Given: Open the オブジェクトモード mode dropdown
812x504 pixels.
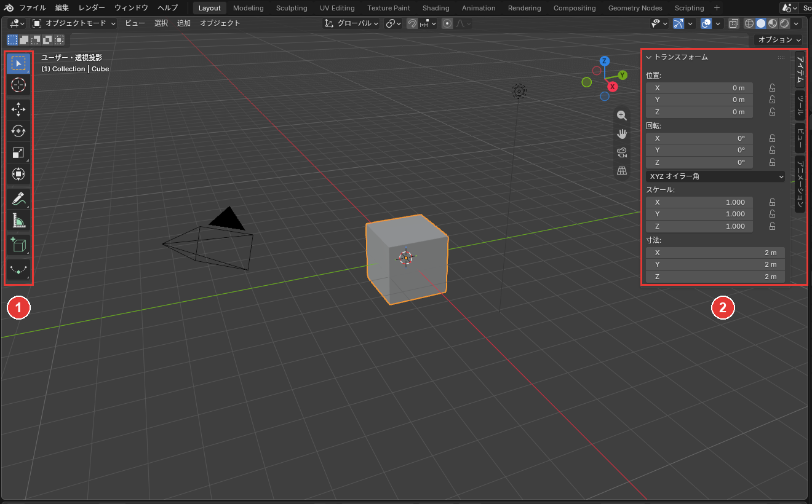Looking at the screenshot, I should pos(74,23).
